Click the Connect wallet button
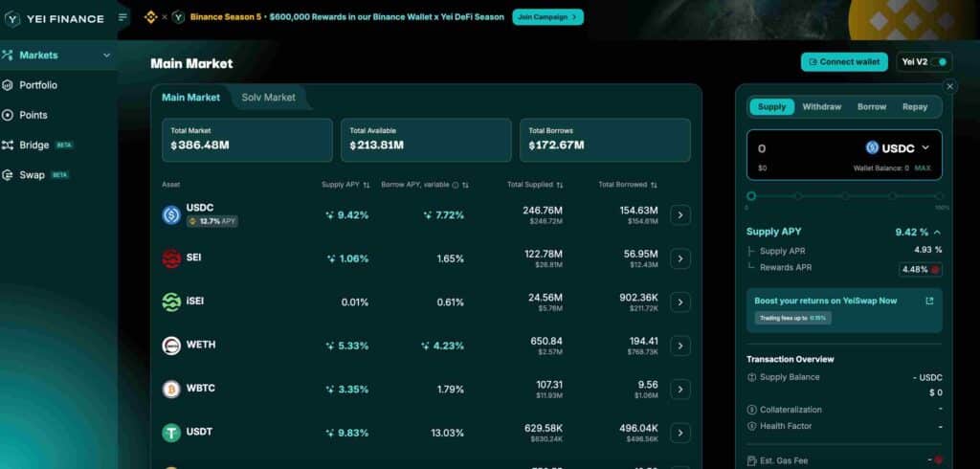980x469 pixels. point(844,62)
